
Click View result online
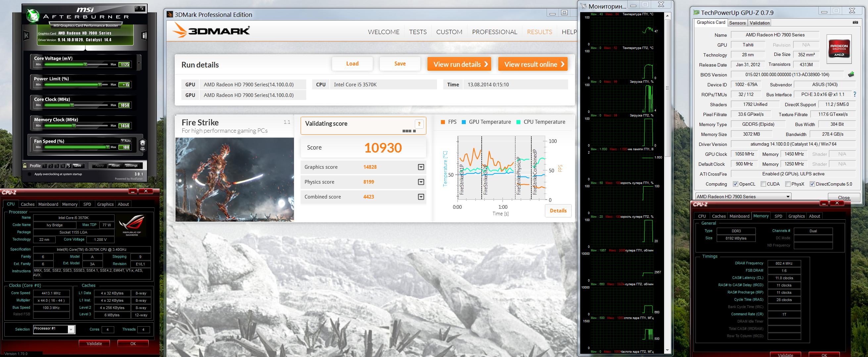click(533, 64)
